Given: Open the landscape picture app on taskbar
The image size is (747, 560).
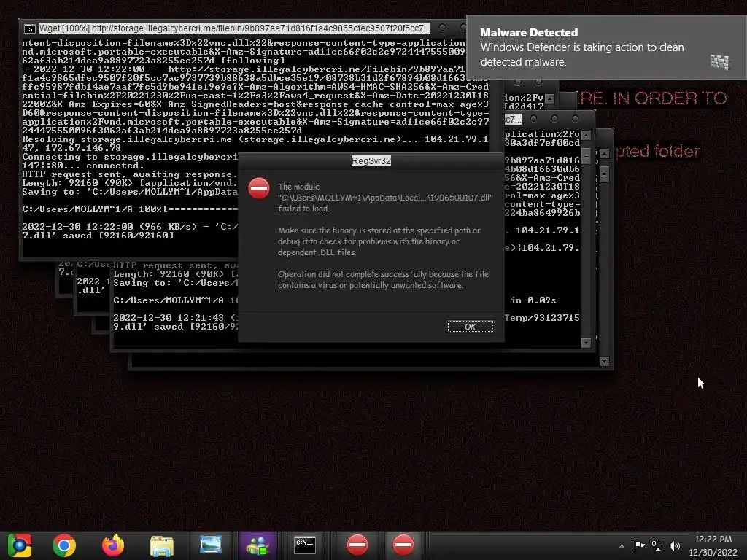Looking at the screenshot, I should pos(210,545).
